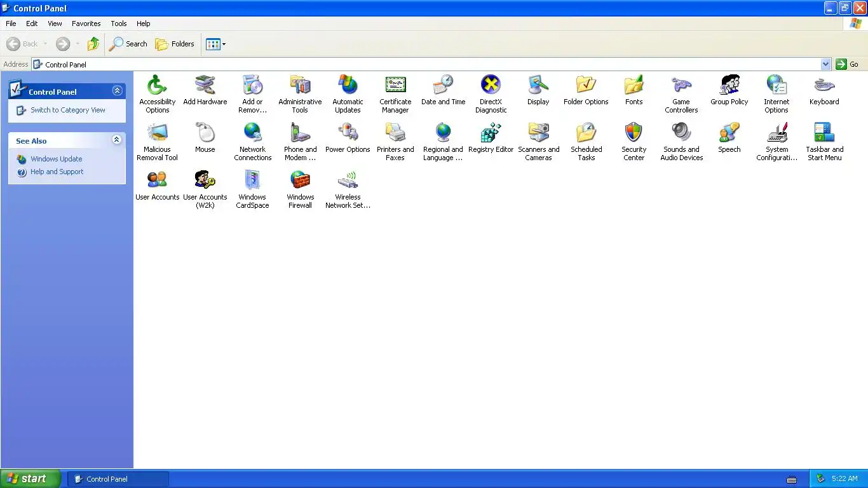This screenshot has width=868, height=488.
Task: Click the Search toolbar button
Action: [x=128, y=44]
